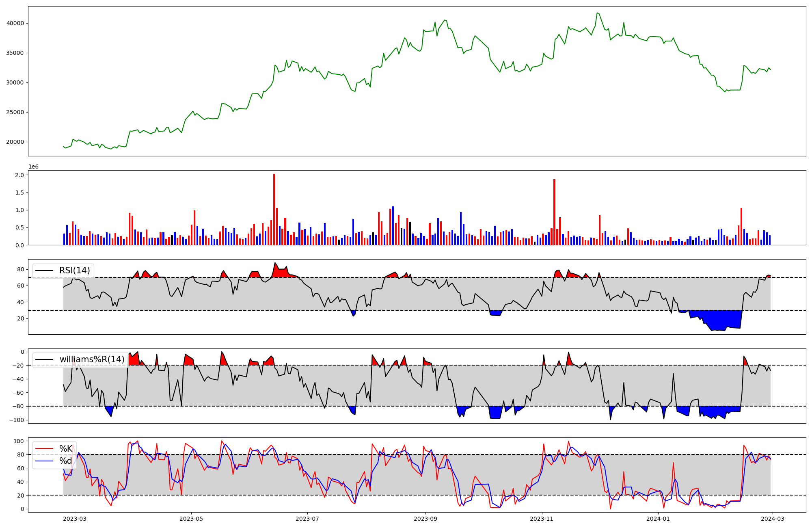Viewport: 812px width, 528px height.
Task: Click the 2023-05 x-axis date label
Action: tap(191, 519)
